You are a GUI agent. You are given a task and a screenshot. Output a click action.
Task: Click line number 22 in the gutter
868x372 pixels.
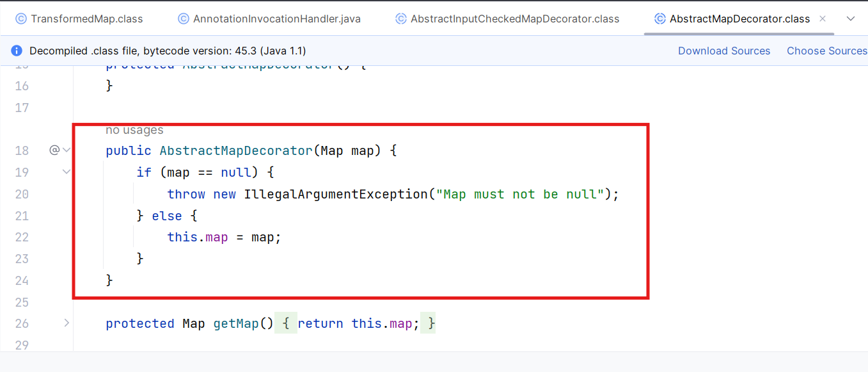(21, 237)
